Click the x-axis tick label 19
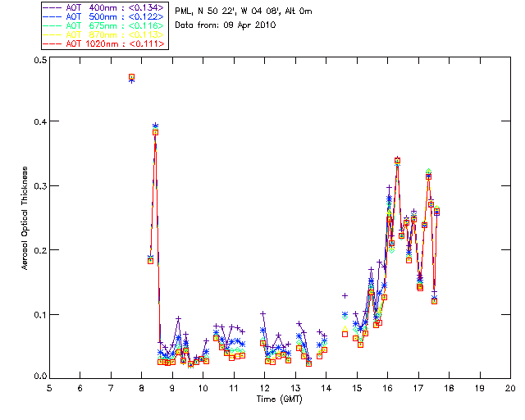The width and height of the screenshot is (525, 420). pyautogui.click(x=480, y=388)
